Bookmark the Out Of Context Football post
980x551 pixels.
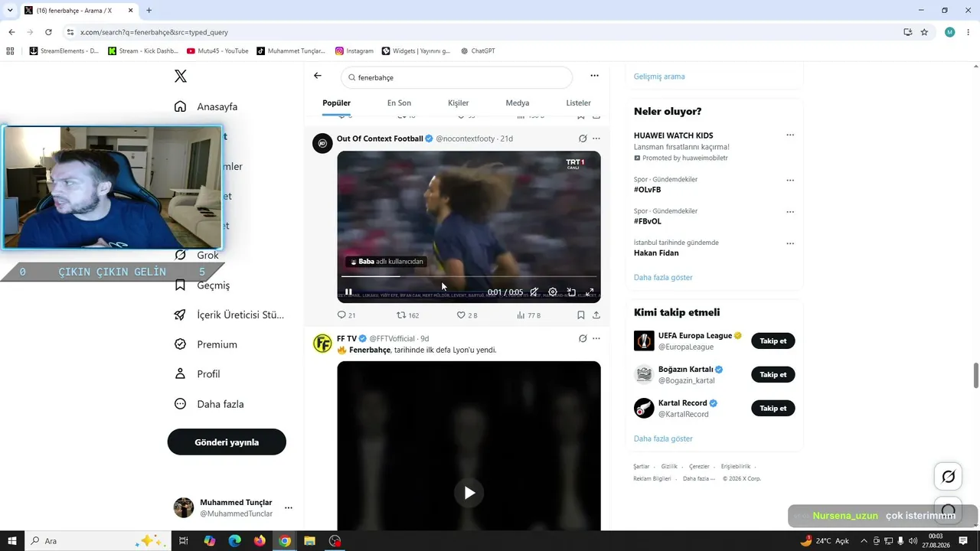tap(581, 315)
